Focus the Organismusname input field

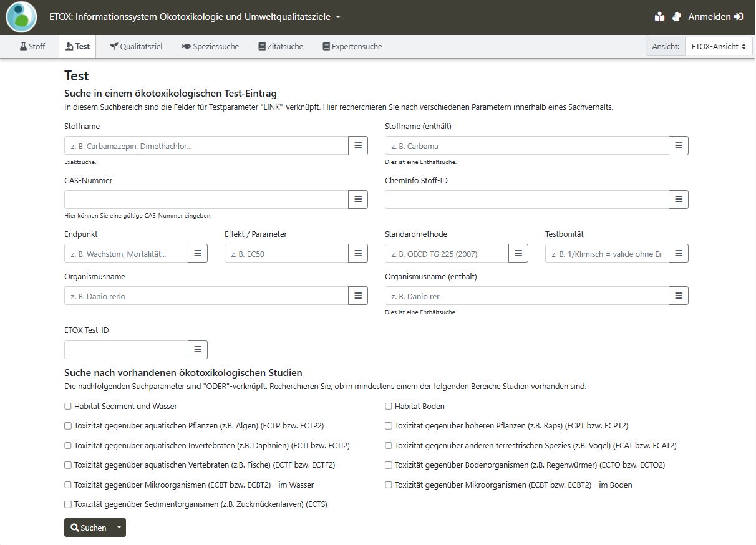[x=206, y=296]
